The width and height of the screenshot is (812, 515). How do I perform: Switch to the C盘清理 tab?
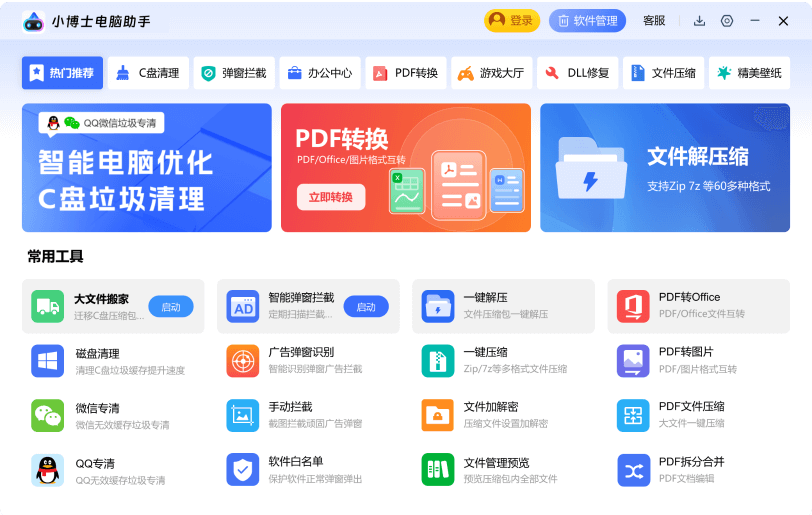coord(148,73)
